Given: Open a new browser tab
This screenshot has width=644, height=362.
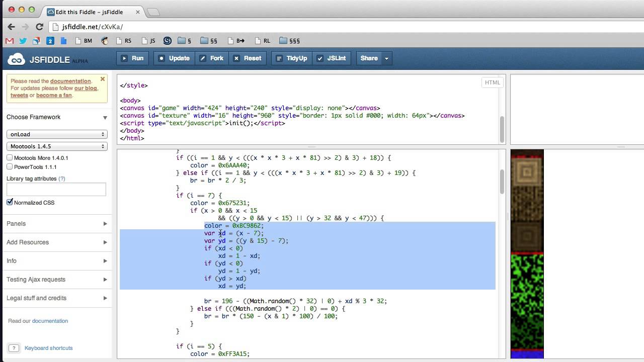Looking at the screenshot, I should click(x=153, y=12).
